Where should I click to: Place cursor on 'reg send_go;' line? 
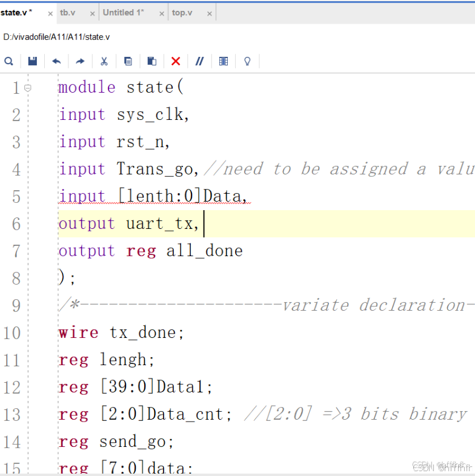[116, 441]
